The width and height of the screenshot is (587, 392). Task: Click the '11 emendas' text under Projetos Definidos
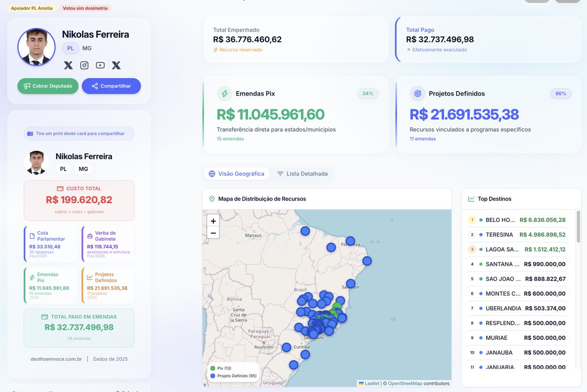click(423, 139)
